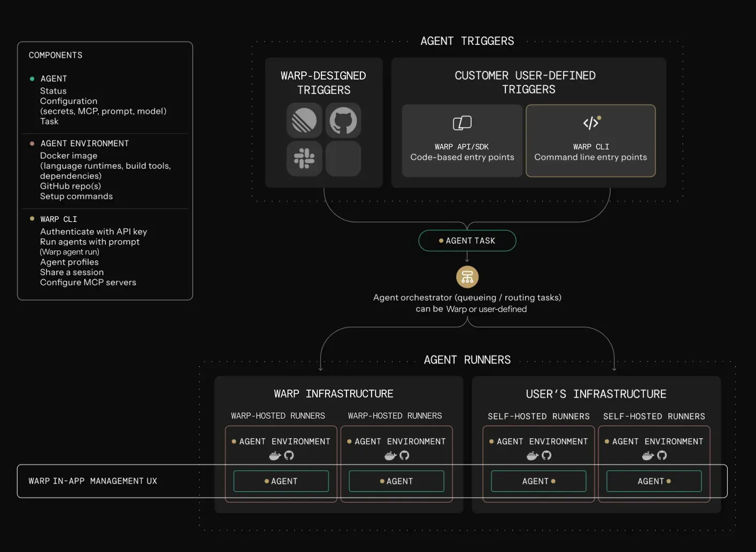This screenshot has width=756, height=552.
Task: Click pink bullet beside AGENT ENVIRONMENT in Components
Action: click(32, 143)
